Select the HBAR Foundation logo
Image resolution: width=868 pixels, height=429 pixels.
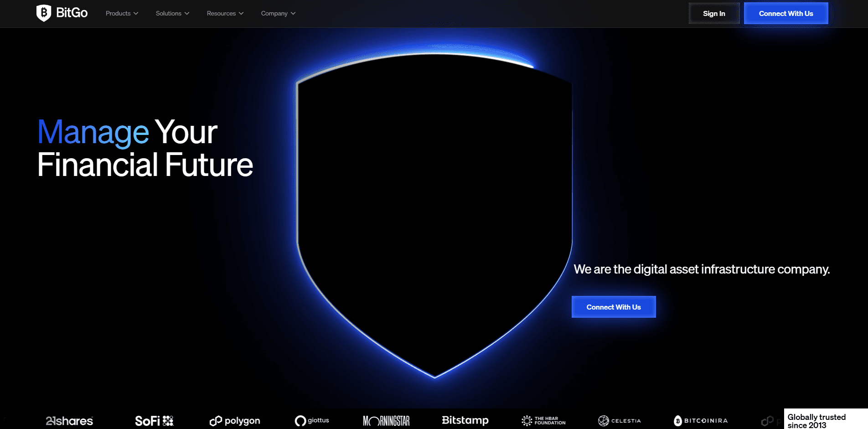[x=542, y=420]
